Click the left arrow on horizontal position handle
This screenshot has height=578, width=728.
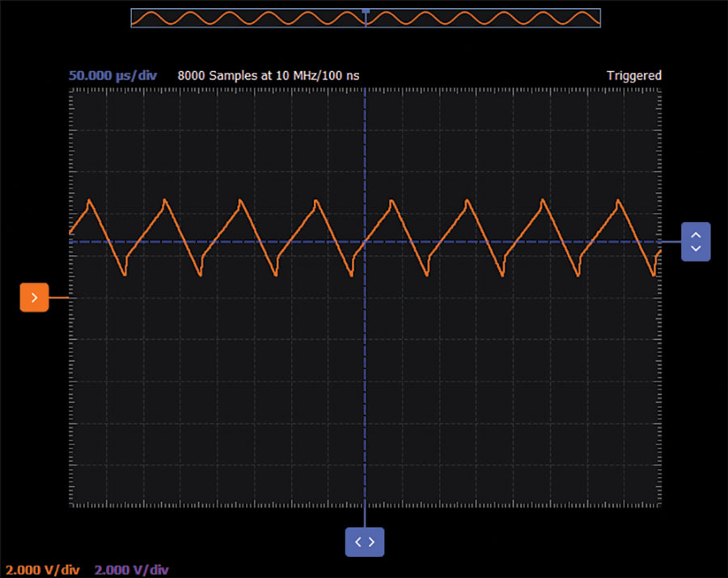click(x=358, y=542)
